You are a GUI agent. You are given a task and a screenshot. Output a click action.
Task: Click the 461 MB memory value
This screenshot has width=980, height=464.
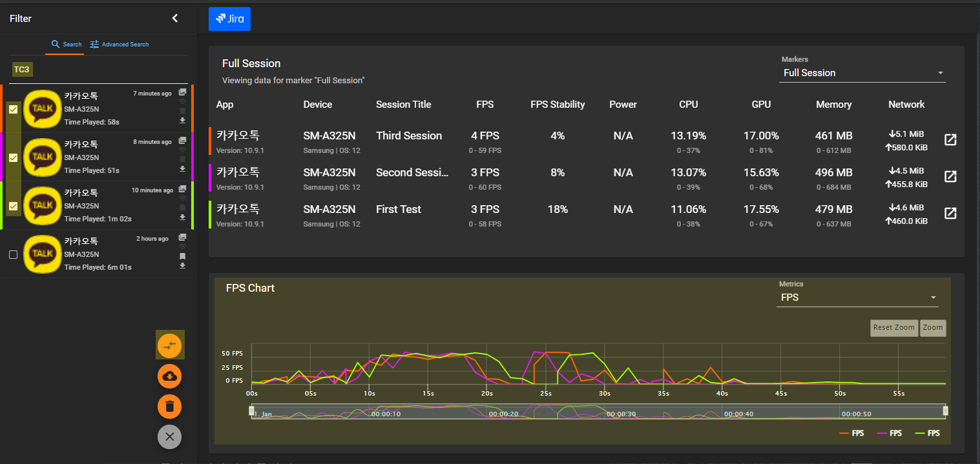pos(834,136)
